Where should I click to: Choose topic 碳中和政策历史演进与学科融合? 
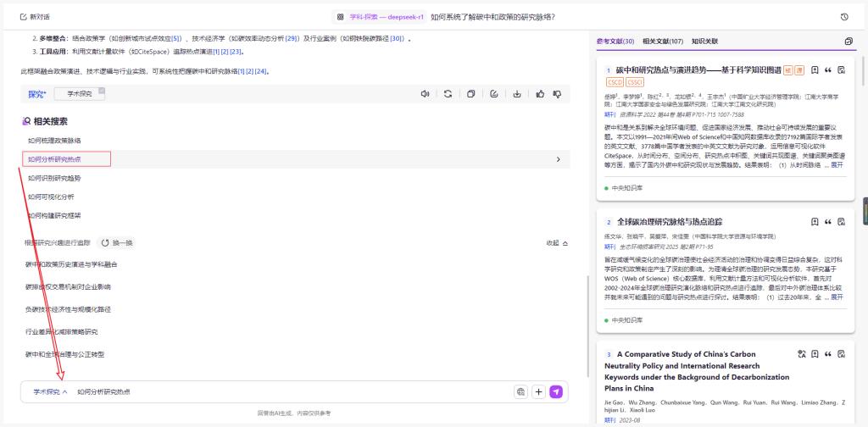tap(71, 264)
